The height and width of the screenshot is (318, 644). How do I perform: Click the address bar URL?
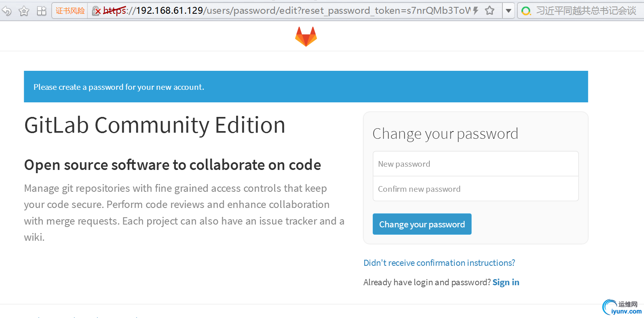tap(287, 11)
